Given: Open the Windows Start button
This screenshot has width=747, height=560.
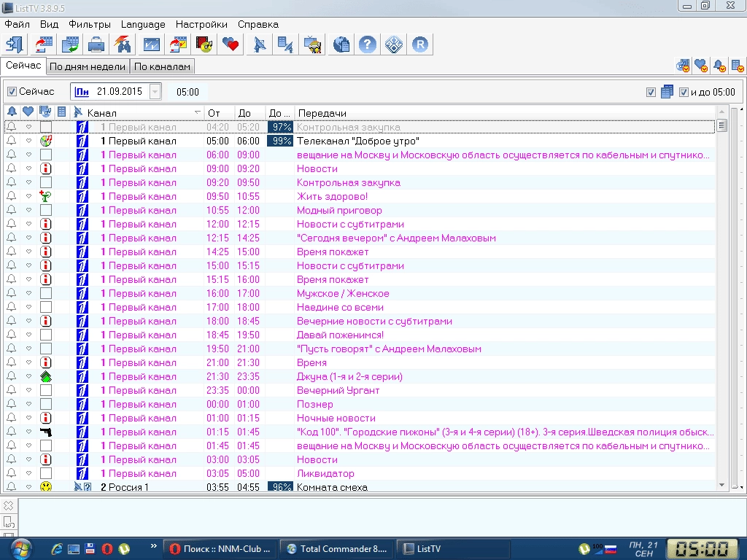Looking at the screenshot, I should click(x=21, y=548).
